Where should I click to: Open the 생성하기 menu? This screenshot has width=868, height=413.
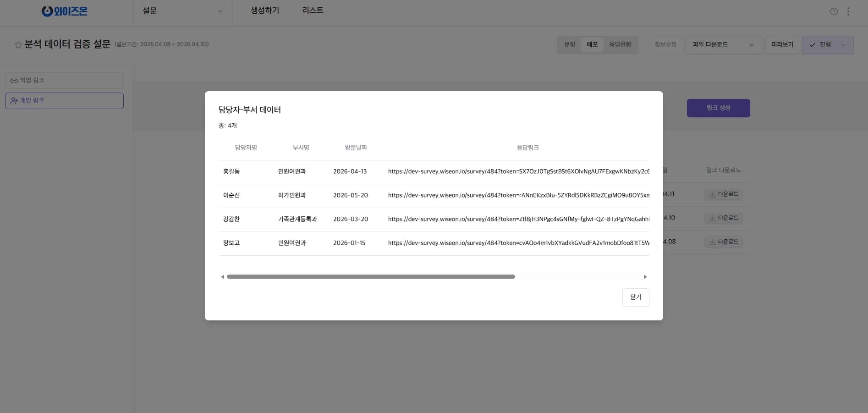[x=265, y=10]
